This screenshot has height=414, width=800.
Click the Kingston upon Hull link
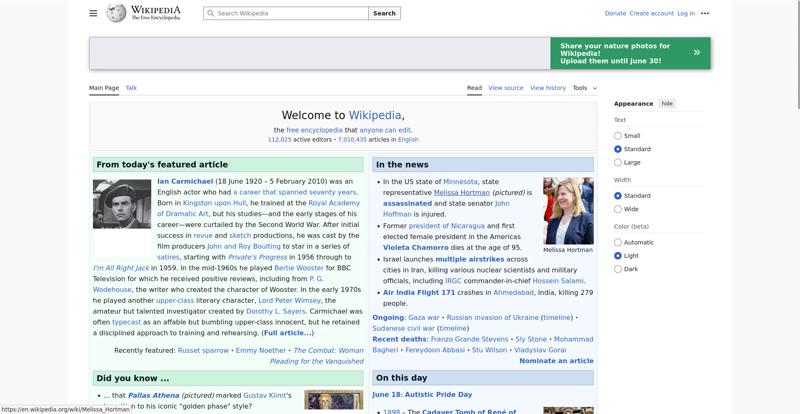pos(214,203)
